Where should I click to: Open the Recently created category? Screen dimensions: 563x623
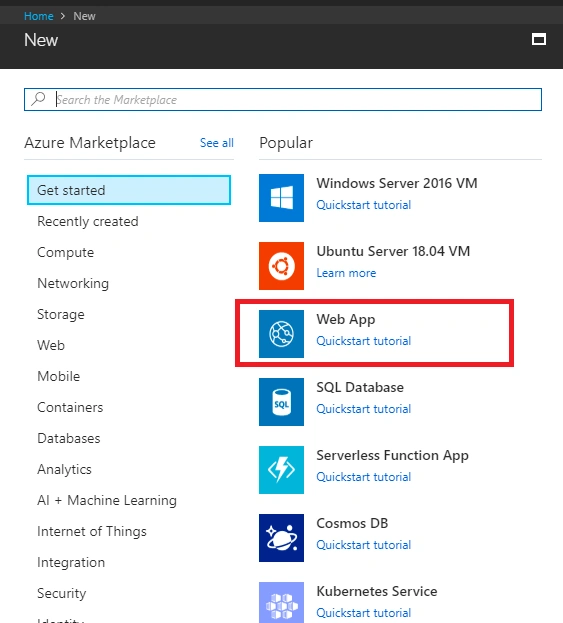tap(88, 221)
